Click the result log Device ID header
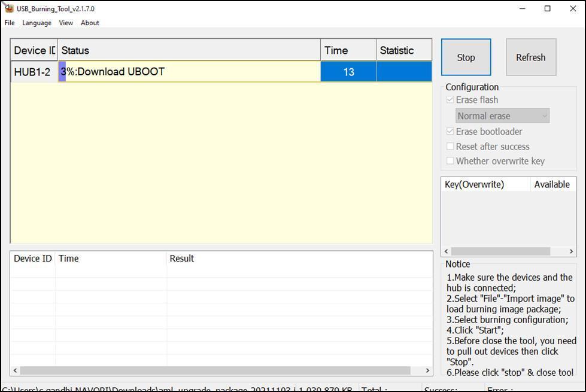This screenshot has width=586, height=392. (33, 259)
